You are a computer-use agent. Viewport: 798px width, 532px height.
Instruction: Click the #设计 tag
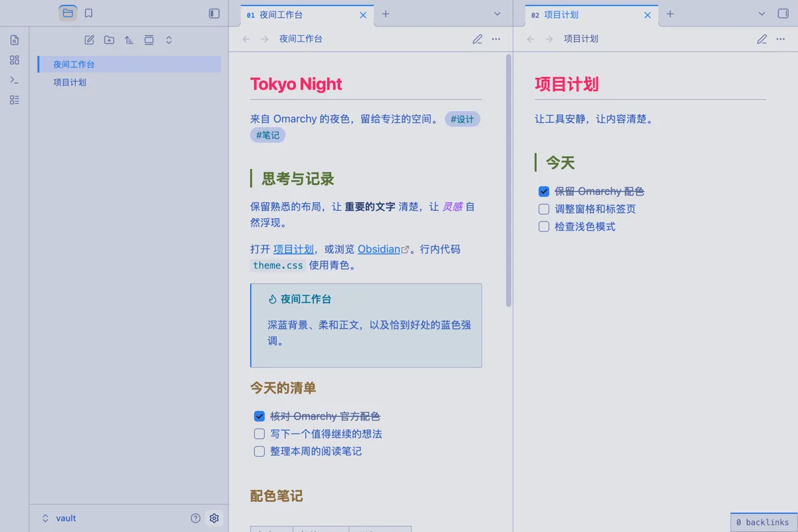coord(462,120)
